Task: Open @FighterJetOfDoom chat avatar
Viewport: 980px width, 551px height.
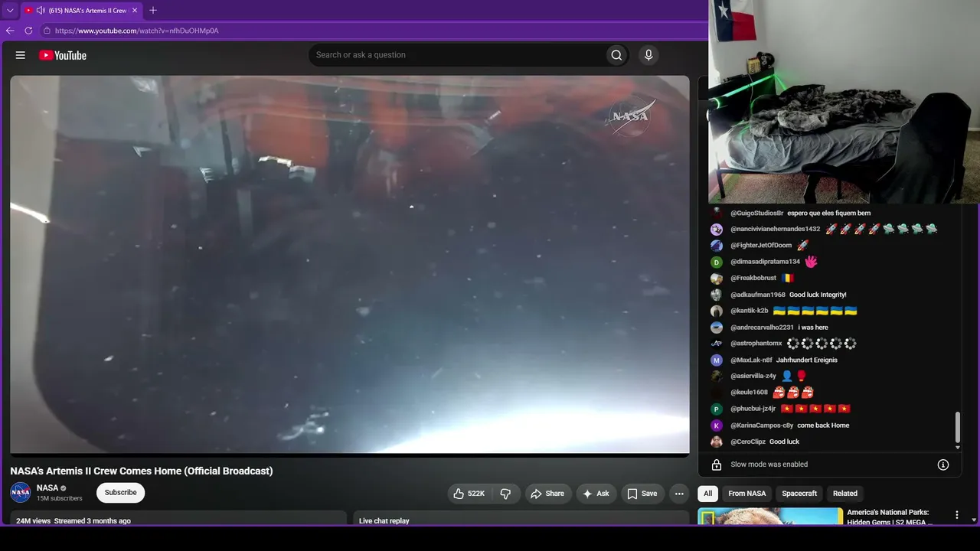Action: (717, 246)
